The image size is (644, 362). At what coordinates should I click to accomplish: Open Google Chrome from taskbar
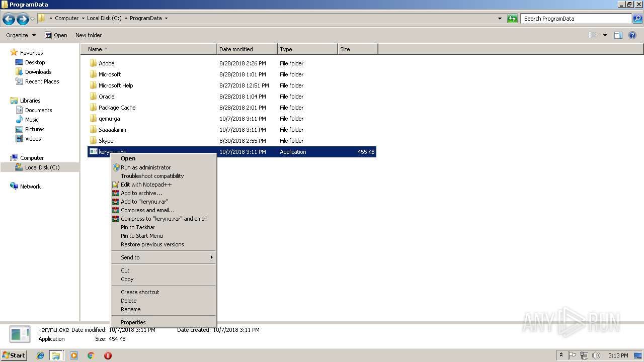[x=91, y=355]
